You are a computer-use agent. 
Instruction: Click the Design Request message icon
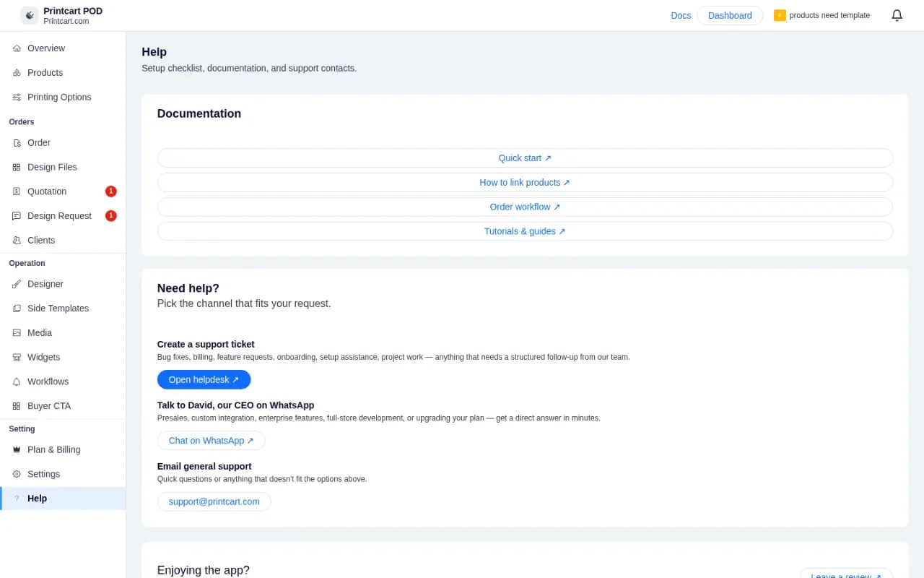tap(17, 216)
